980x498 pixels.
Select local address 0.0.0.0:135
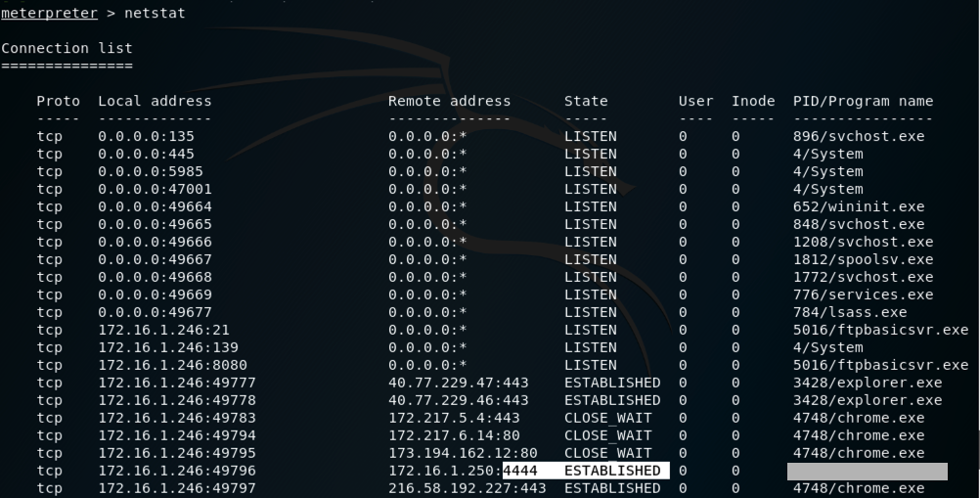(147, 136)
